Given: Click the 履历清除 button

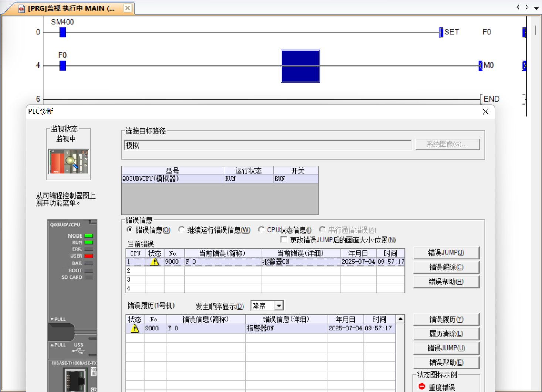Looking at the screenshot, I should pos(446,334).
